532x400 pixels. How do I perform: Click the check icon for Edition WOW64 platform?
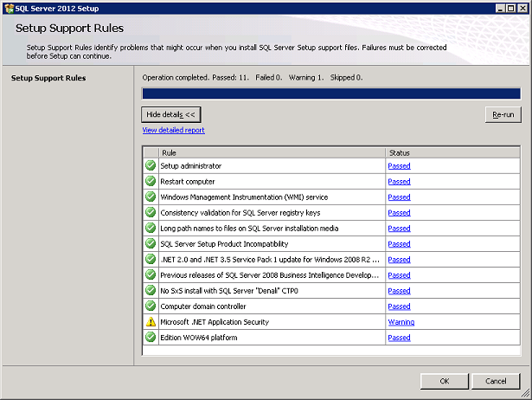tap(151, 338)
